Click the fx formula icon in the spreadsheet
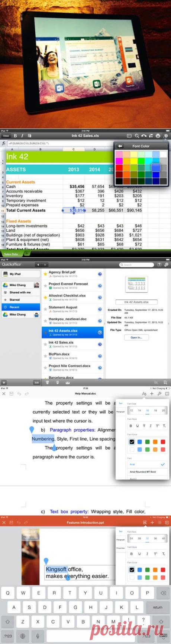The image size is (171, 644). point(3,143)
